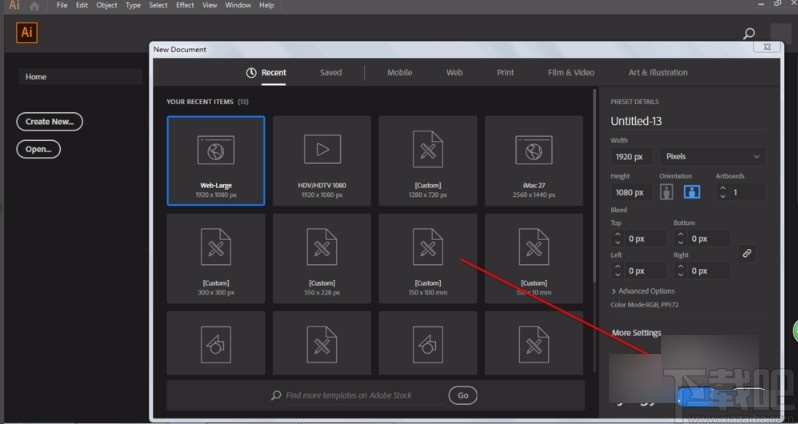The width and height of the screenshot is (798, 424).
Task: Open the Type menu
Action: click(133, 5)
